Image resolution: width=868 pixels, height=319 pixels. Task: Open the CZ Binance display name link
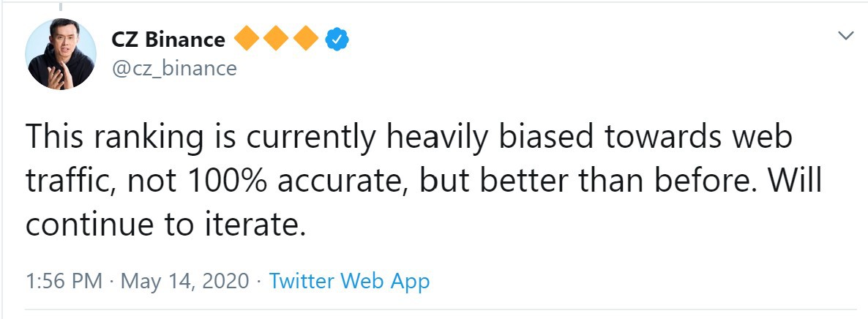pyautogui.click(x=168, y=40)
